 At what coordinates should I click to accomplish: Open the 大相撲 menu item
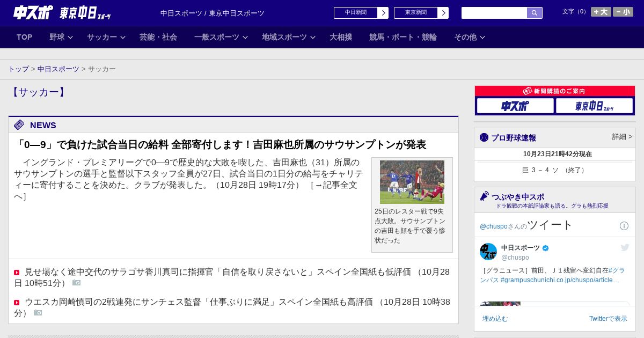pyautogui.click(x=341, y=37)
